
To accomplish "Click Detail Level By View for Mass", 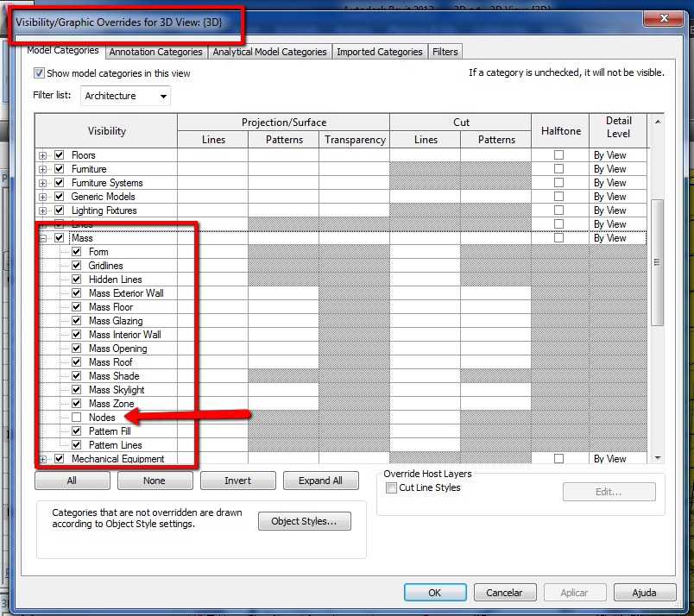I will pos(618,238).
